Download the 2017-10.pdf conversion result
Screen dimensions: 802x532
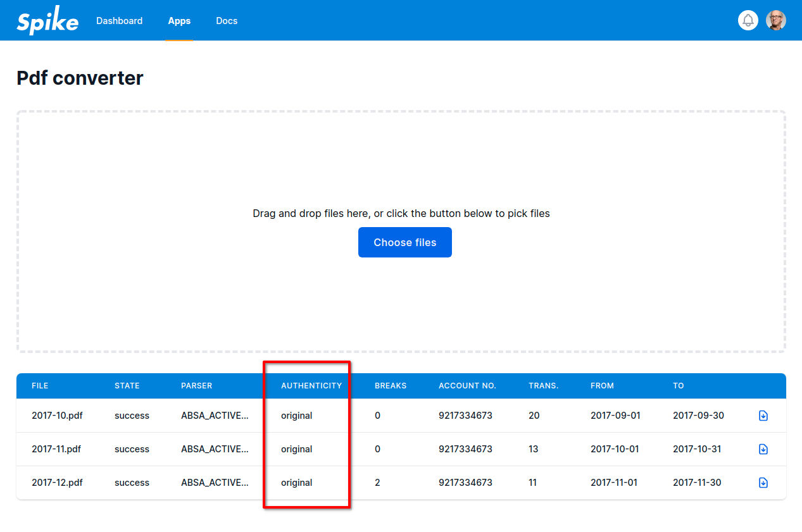click(763, 416)
